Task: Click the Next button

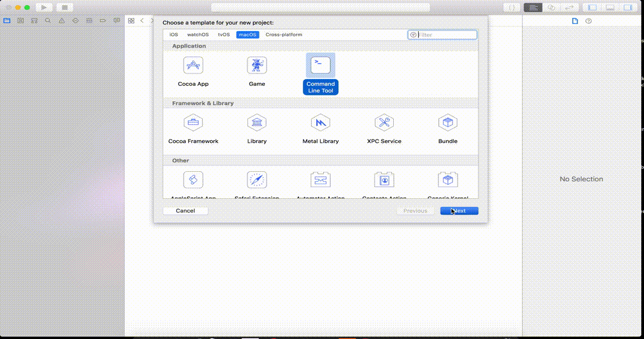Action: (459, 211)
